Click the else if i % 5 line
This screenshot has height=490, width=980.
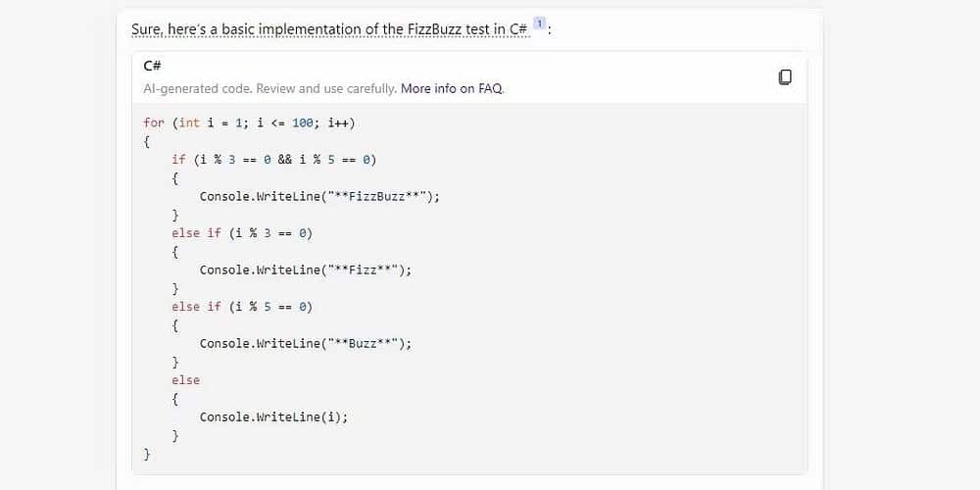242,306
